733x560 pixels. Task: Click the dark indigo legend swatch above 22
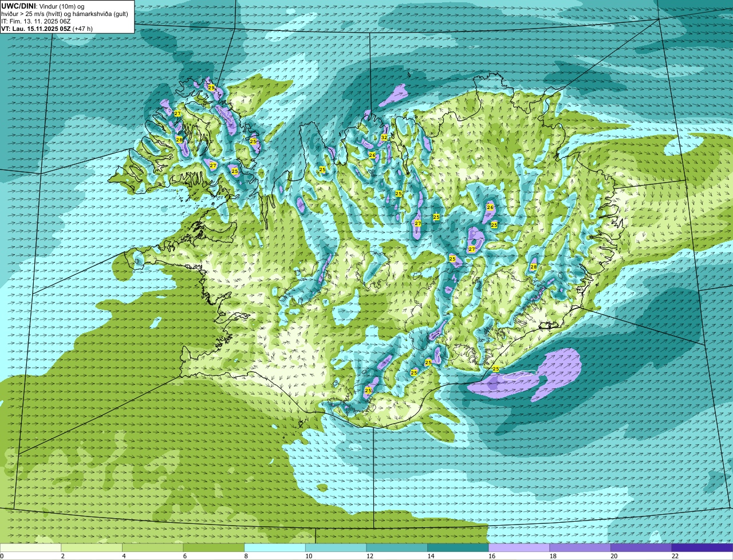702,547
